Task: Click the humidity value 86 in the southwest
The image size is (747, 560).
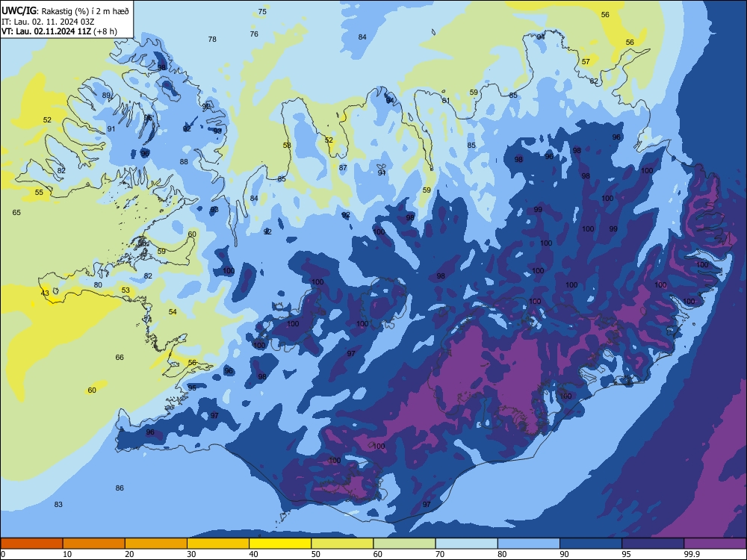Action: [120, 488]
